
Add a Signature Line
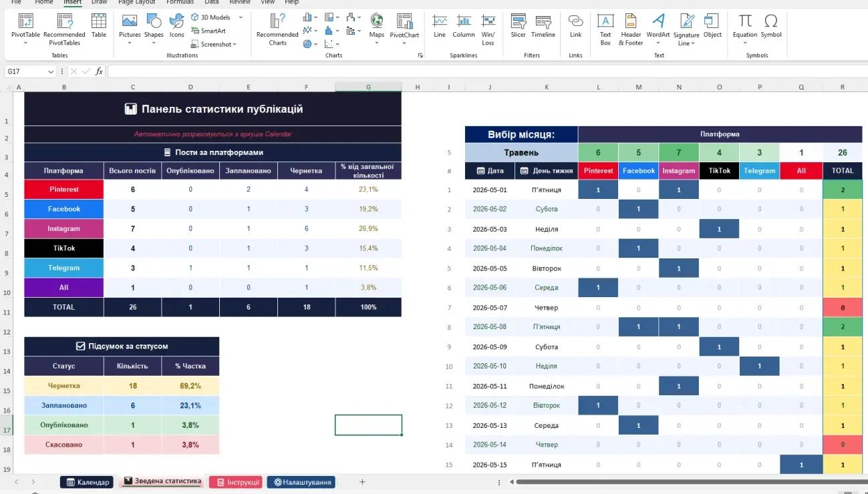click(x=686, y=29)
